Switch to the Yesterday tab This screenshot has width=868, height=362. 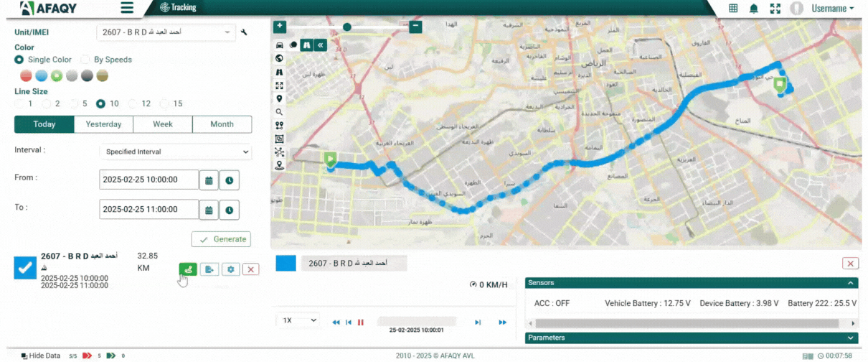103,124
